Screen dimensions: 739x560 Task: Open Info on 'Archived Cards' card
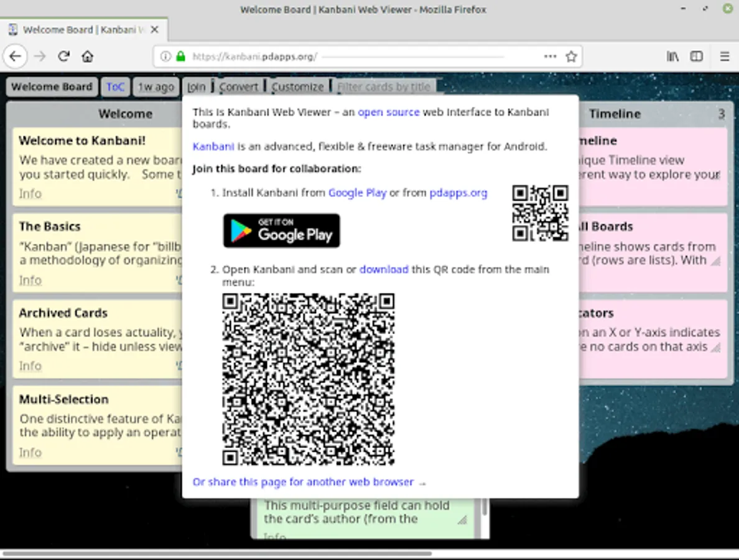[x=30, y=366]
